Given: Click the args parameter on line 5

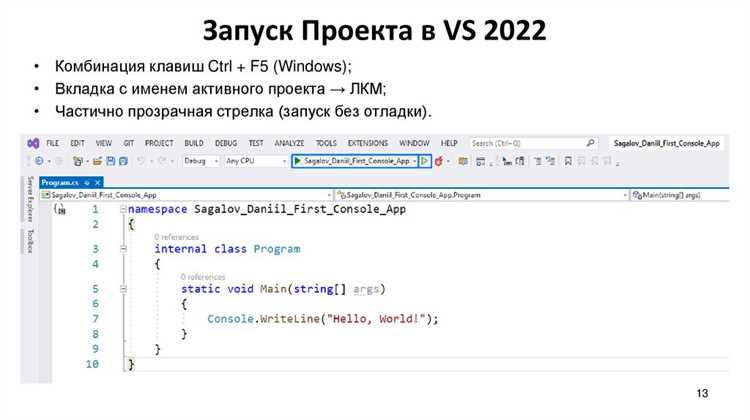Looking at the screenshot, I should coord(366,289).
